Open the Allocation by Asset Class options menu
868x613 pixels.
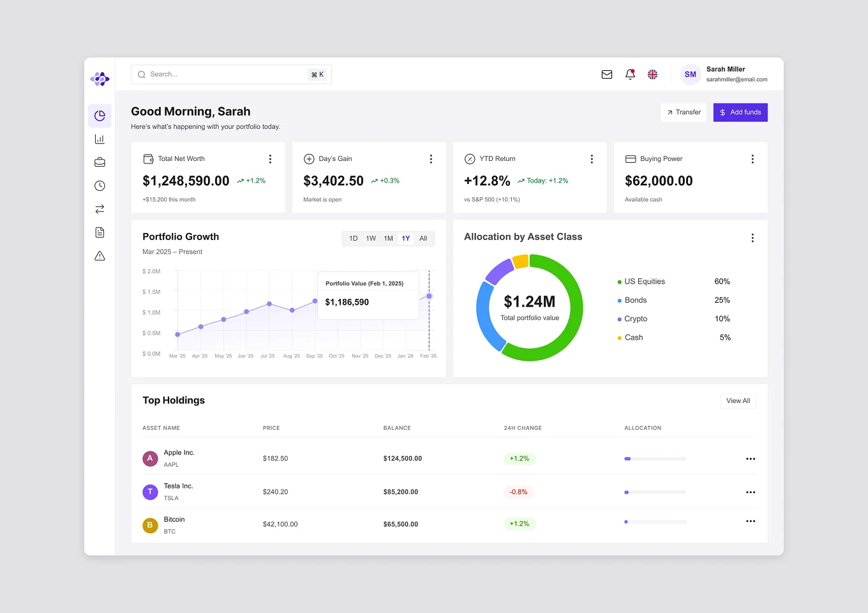[752, 237]
